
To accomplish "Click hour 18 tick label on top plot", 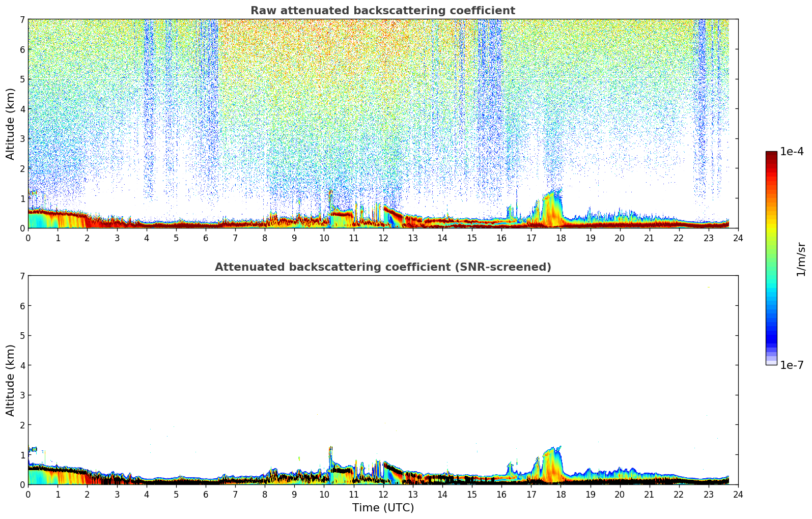I will 561,238.
